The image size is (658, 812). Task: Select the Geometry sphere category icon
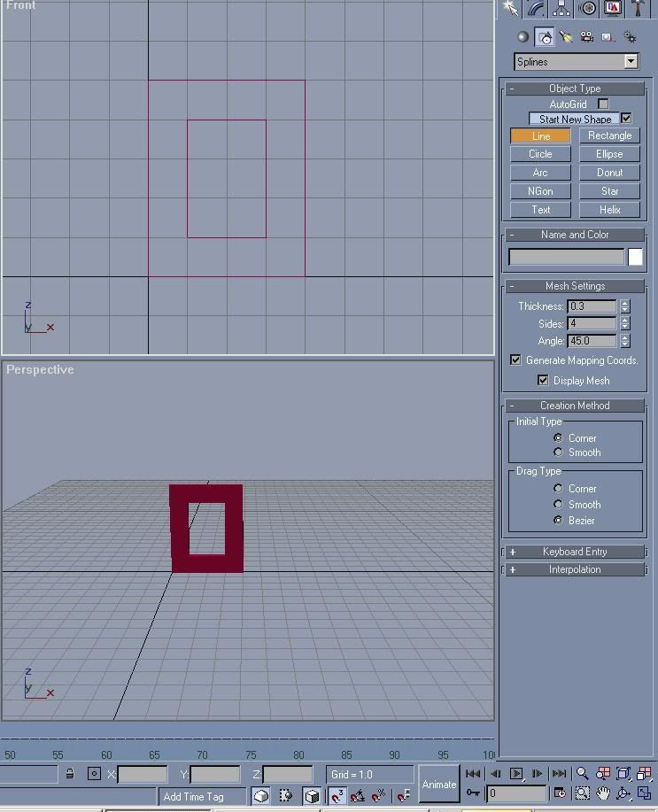click(x=523, y=37)
